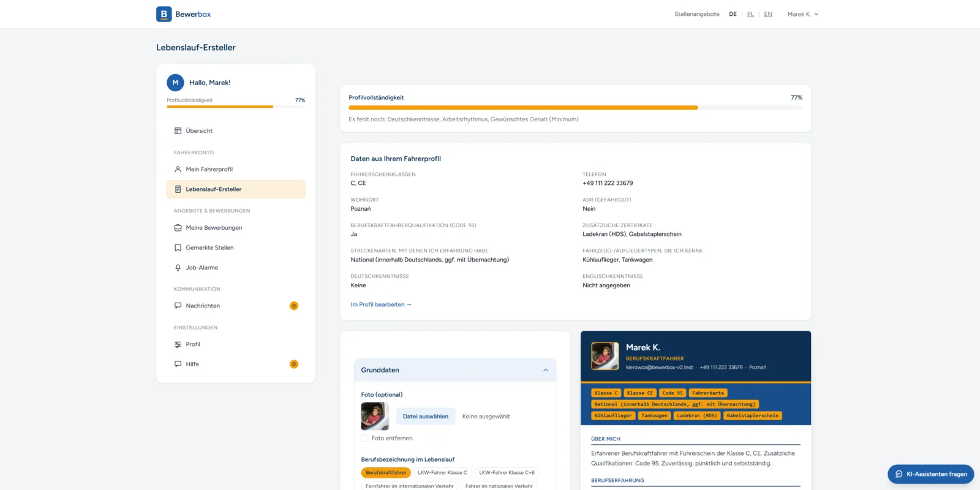Screen dimensions: 980x490
Task: Click the Mein Fahrerprofil person icon
Action: [178, 169]
